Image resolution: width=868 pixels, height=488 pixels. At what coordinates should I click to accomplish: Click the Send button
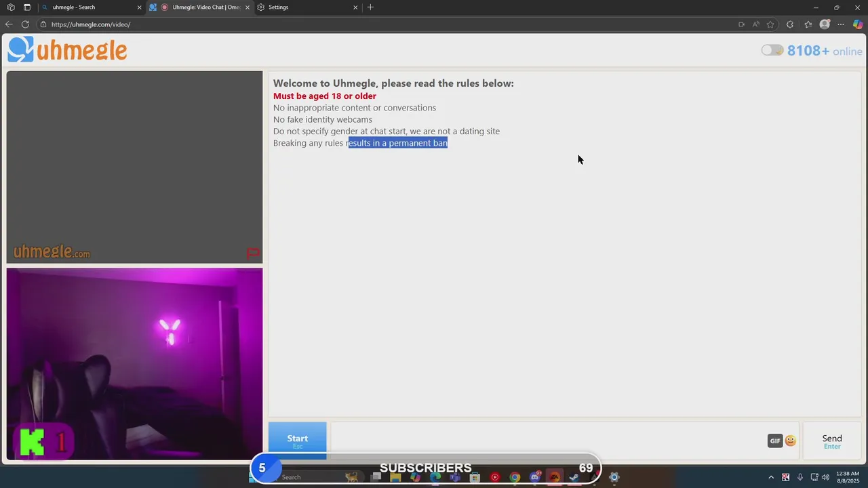point(832,441)
